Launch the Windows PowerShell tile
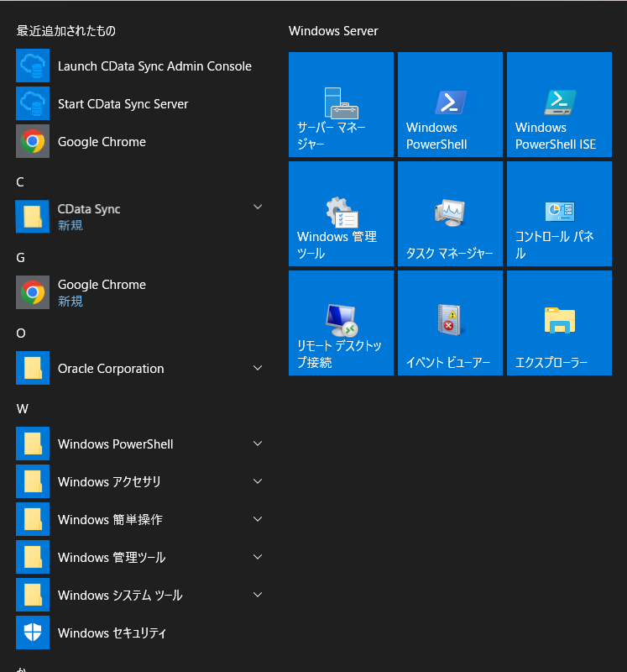 [450, 104]
